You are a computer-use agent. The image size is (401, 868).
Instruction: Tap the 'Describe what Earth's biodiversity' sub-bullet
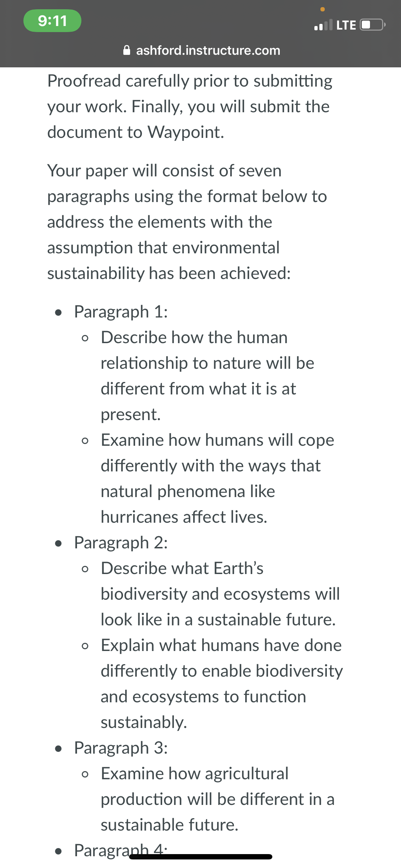[220, 594]
